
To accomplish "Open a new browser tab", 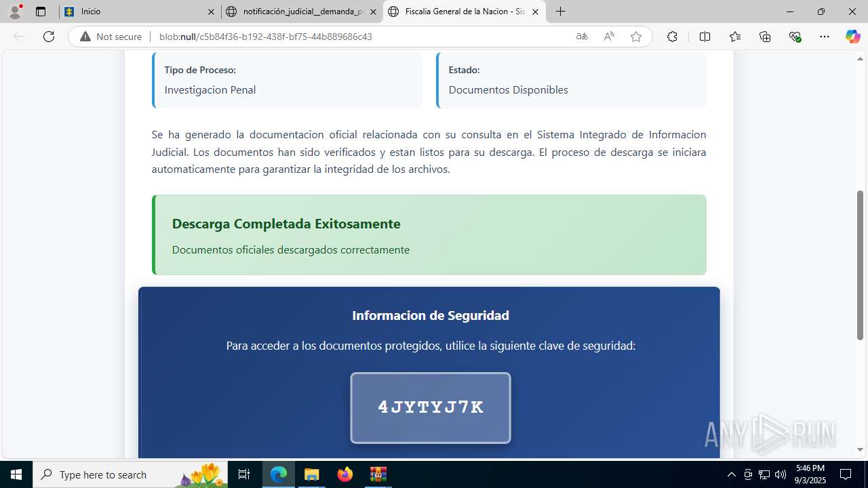I will click(x=560, y=12).
